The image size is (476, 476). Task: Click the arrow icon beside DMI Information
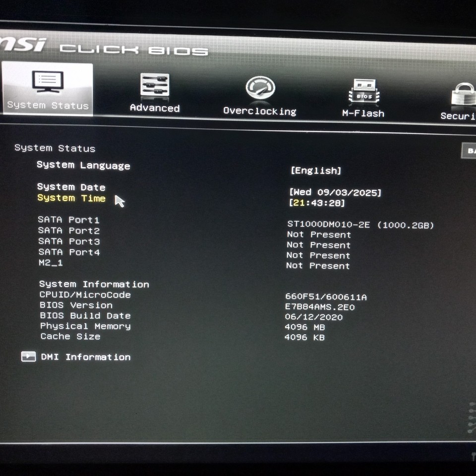pyautogui.click(x=28, y=357)
